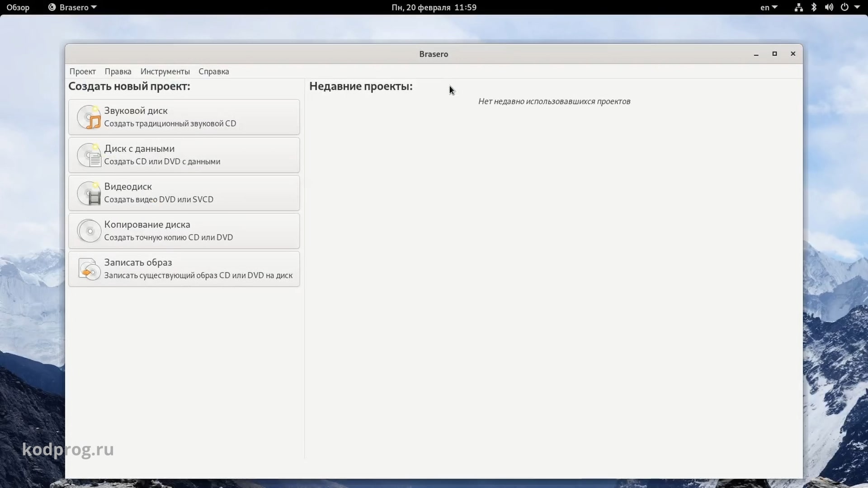This screenshot has width=868, height=488.
Task: Select Копирование диска to copy a disc
Action: pos(184,231)
